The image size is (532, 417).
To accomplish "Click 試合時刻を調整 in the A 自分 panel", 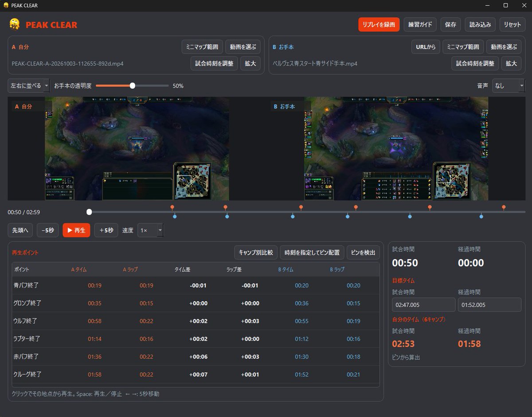I will (x=214, y=63).
